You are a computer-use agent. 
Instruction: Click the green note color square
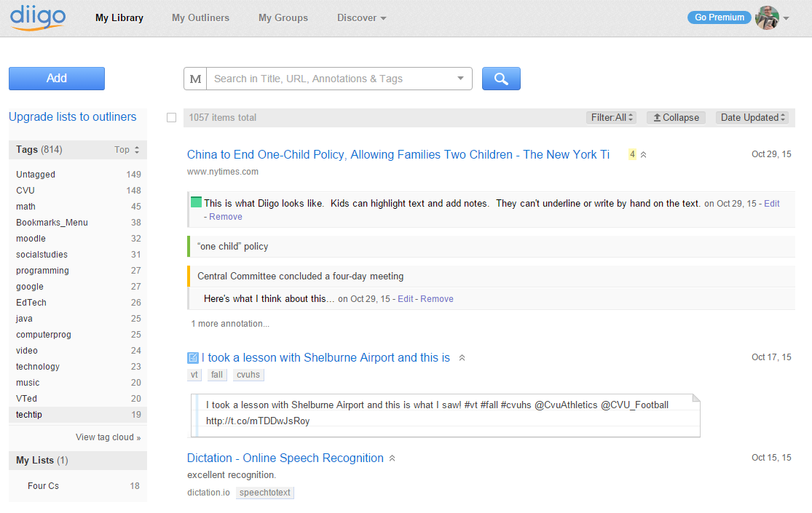pos(197,202)
